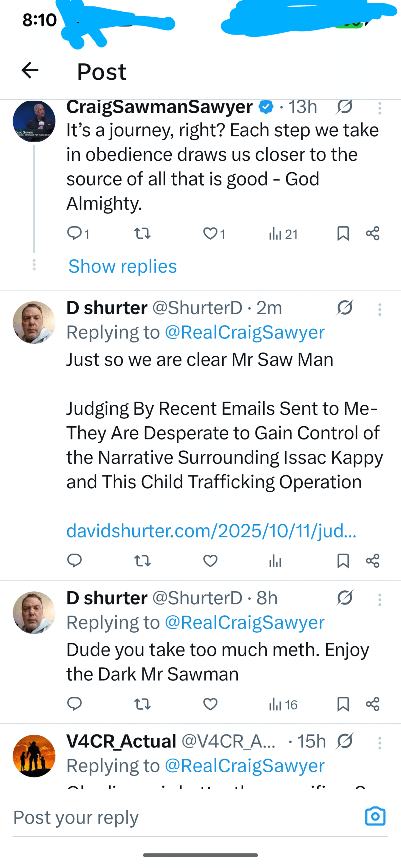Tap @RealCraigSawyer mention in 2m reply
This screenshot has height=868, width=401.
[244, 332]
